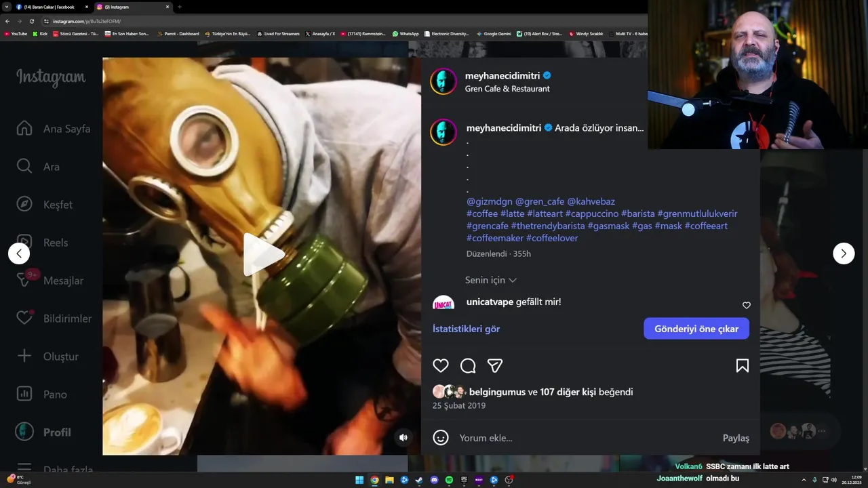Open the comment bubble icon
The width and height of the screenshot is (868, 488).
(x=468, y=366)
